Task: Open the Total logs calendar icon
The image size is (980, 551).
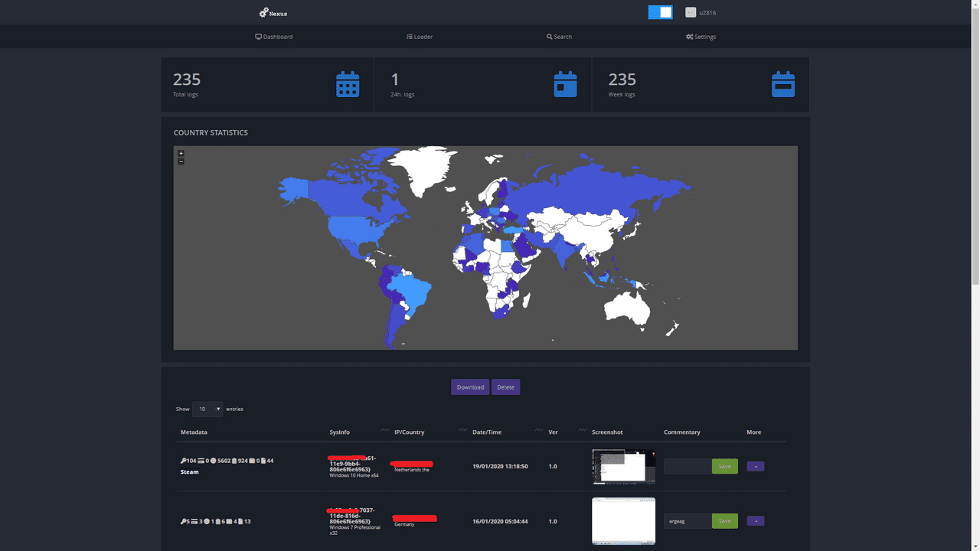Action: pos(348,84)
